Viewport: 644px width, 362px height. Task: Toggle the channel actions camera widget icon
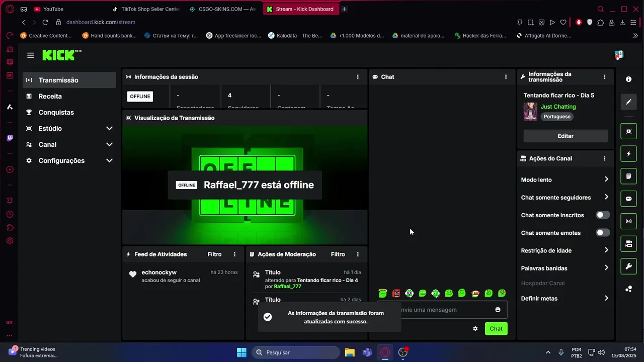[x=628, y=244]
